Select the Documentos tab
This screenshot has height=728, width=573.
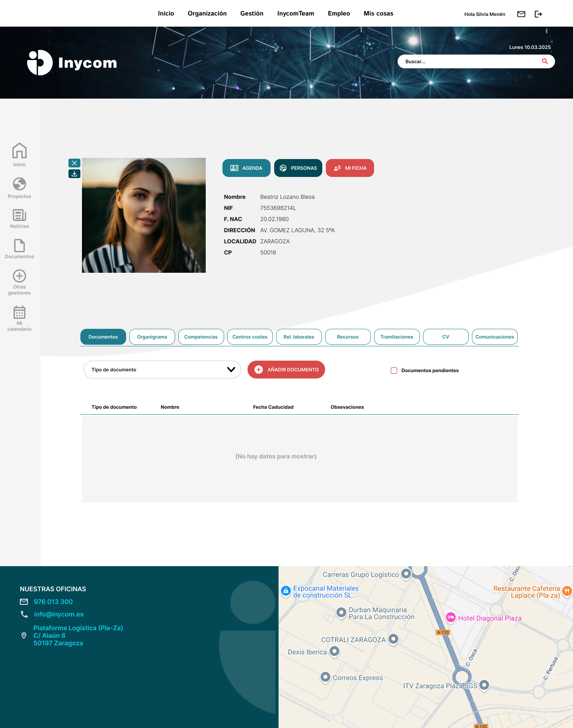click(103, 337)
